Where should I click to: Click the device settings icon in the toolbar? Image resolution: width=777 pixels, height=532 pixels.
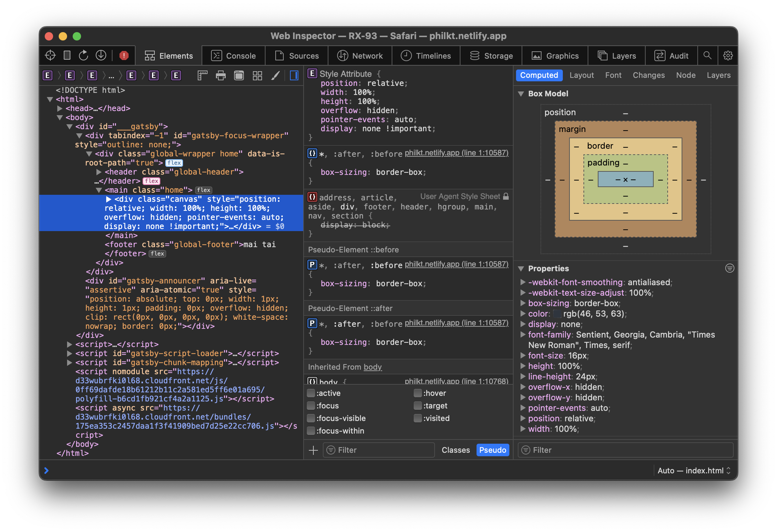67,56
